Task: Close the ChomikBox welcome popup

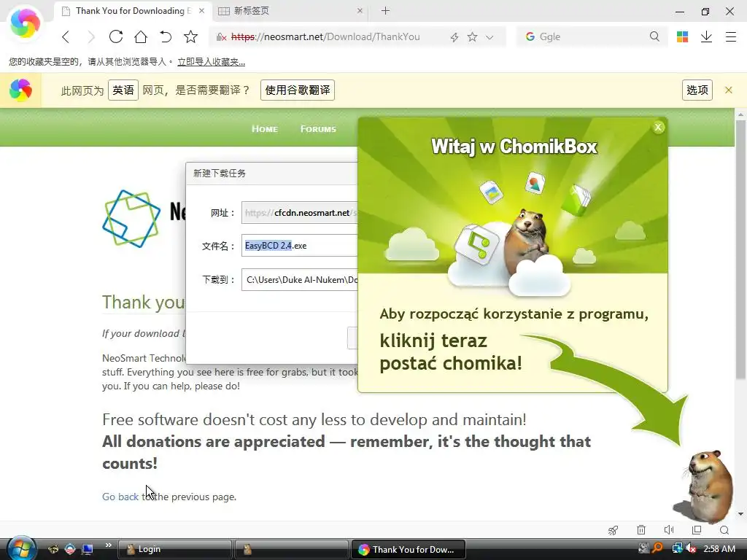Action: tap(659, 127)
